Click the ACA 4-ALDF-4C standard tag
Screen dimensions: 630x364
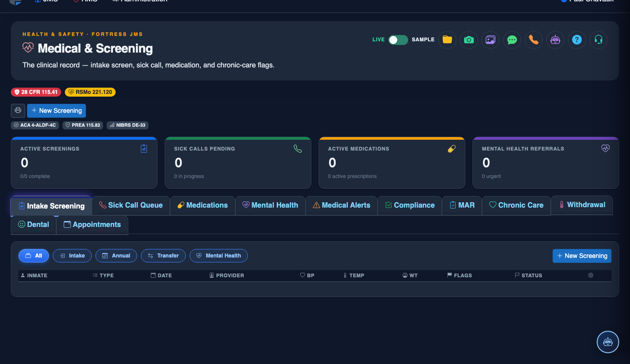coord(35,125)
